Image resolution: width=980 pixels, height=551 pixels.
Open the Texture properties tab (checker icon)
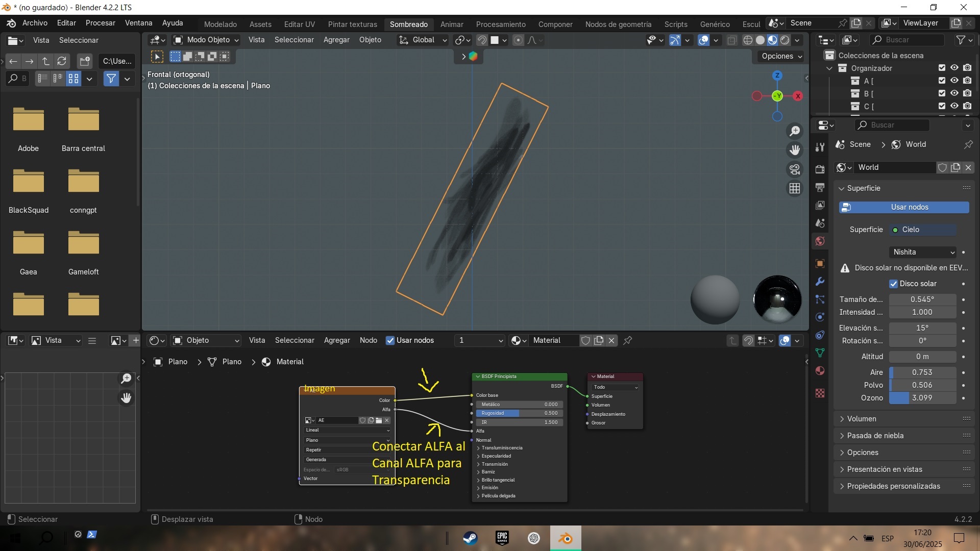pyautogui.click(x=820, y=393)
